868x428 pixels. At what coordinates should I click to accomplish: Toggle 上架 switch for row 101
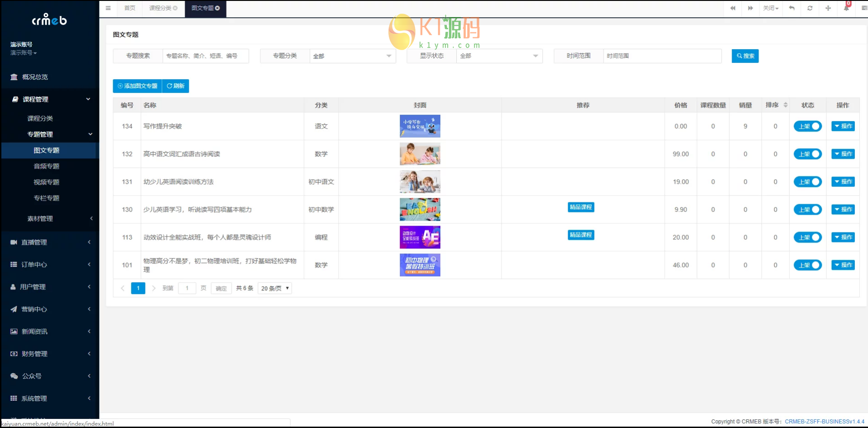[807, 265]
